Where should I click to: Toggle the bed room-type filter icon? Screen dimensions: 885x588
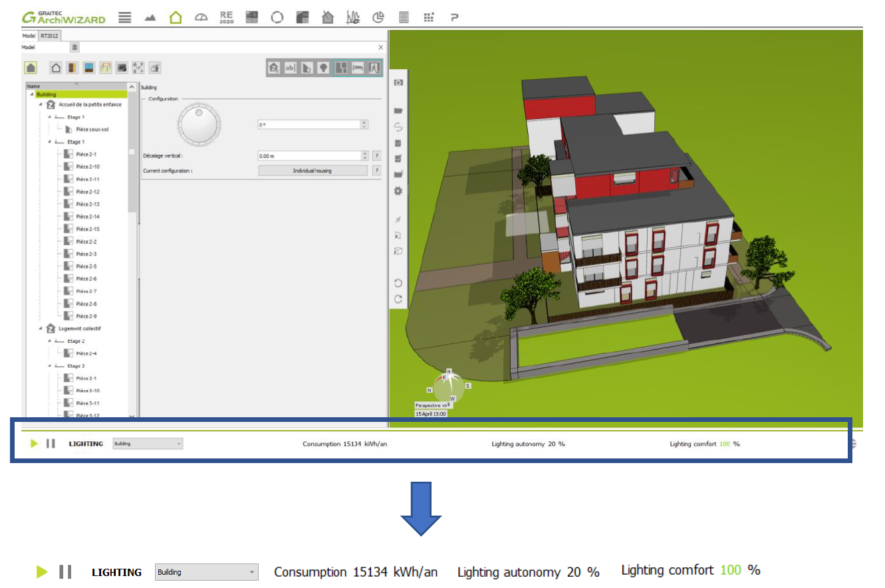coord(358,68)
